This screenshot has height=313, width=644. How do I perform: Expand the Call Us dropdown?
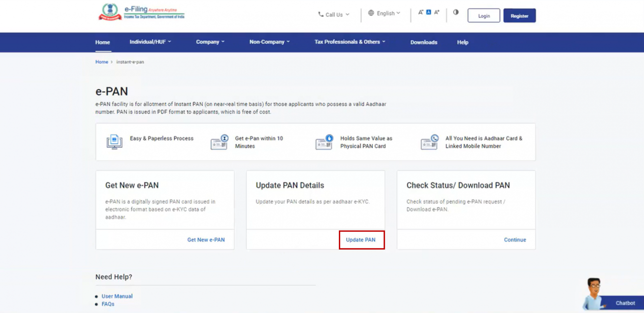(334, 14)
